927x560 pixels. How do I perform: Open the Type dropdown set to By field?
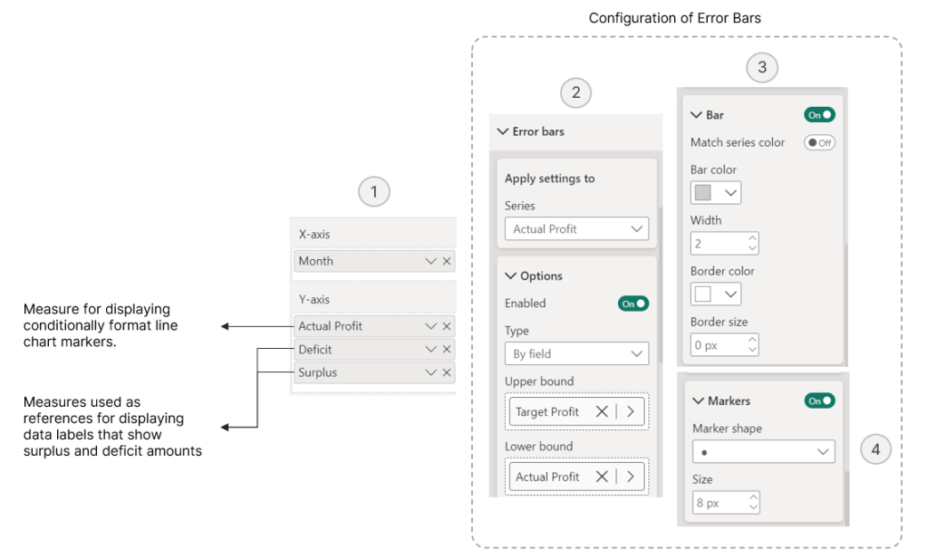tap(576, 353)
